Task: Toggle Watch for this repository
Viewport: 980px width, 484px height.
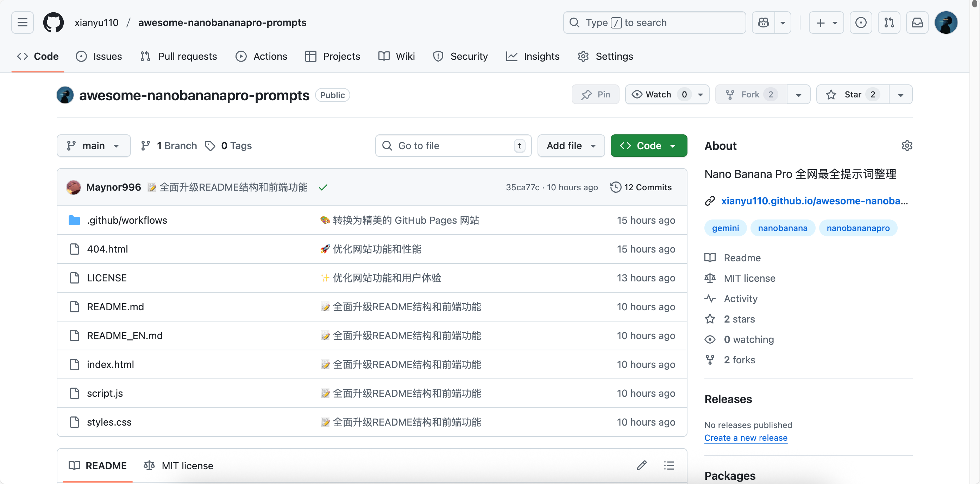Action: [667, 94]
